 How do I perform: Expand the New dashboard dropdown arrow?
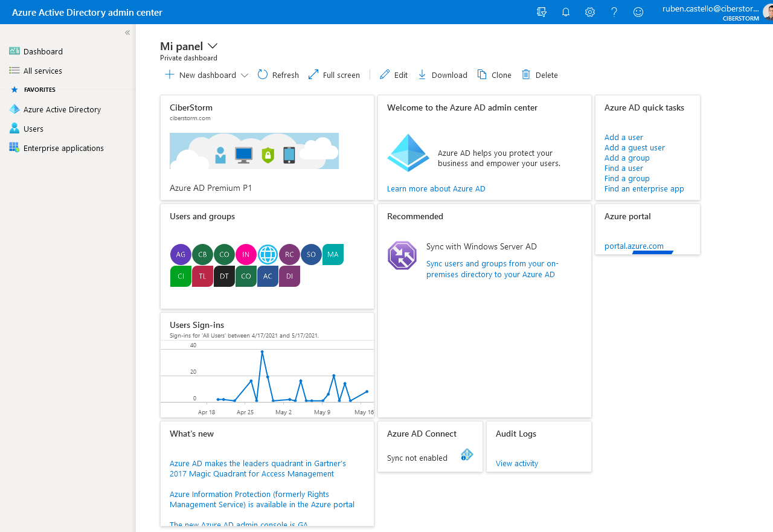coord(245,75)
